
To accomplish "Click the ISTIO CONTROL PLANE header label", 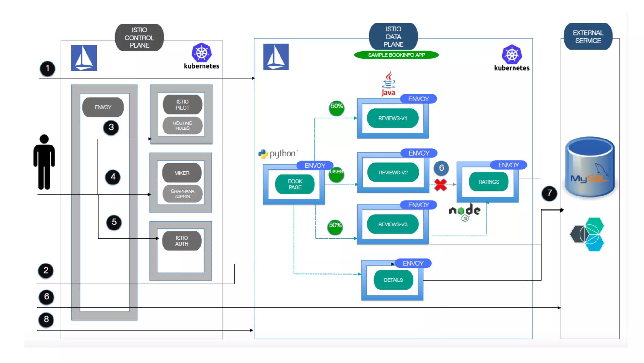I will (139, 37).
